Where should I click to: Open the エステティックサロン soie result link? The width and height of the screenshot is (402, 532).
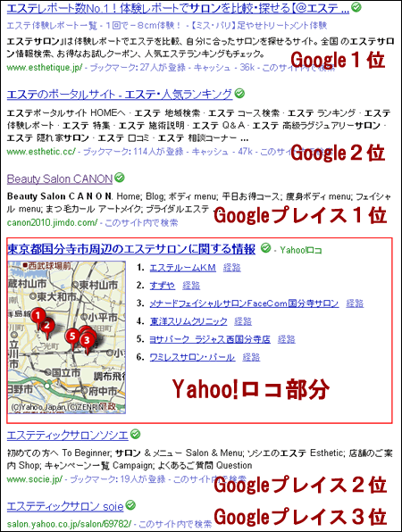pos(65,507)
